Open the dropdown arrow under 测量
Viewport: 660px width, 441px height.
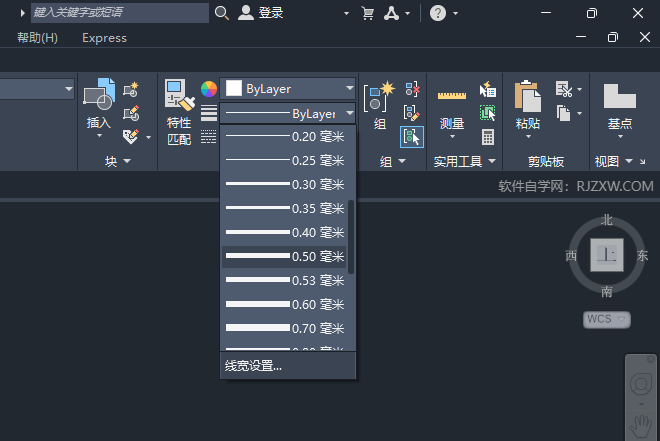[452, 136]
